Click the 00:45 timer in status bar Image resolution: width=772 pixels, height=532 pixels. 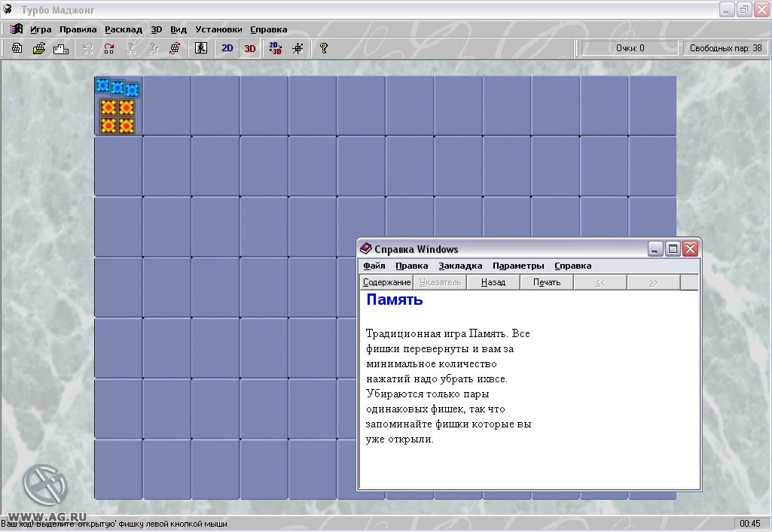click(749, 524)
